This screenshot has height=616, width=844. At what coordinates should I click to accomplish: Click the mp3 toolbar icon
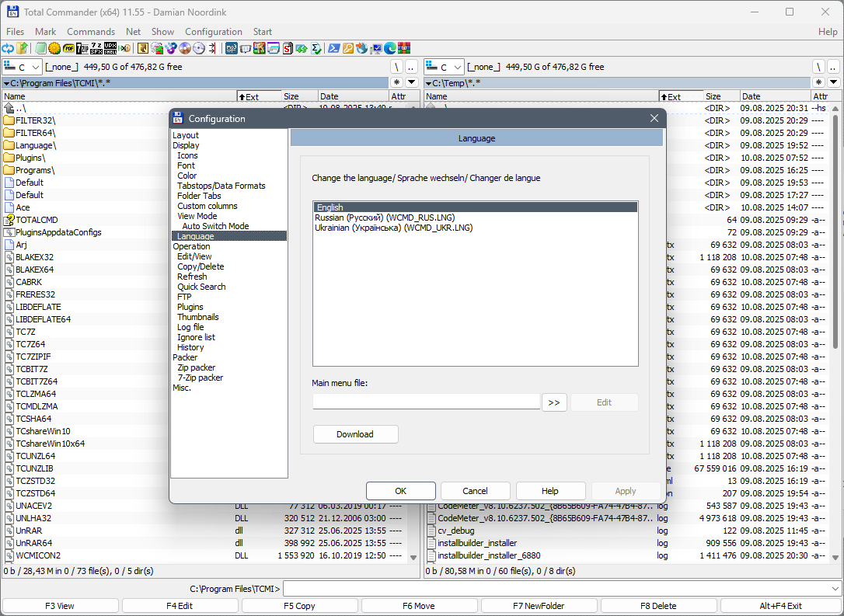click(x=232, y=48)
